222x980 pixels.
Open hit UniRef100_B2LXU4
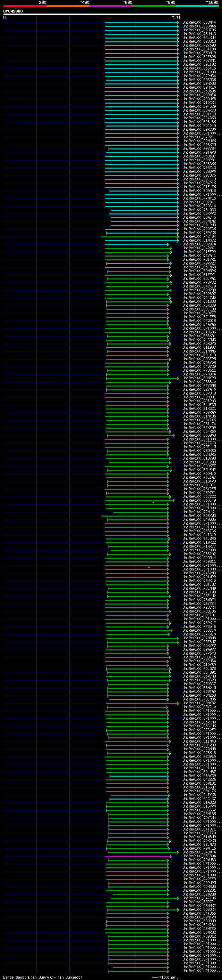[x=199, y=38]
